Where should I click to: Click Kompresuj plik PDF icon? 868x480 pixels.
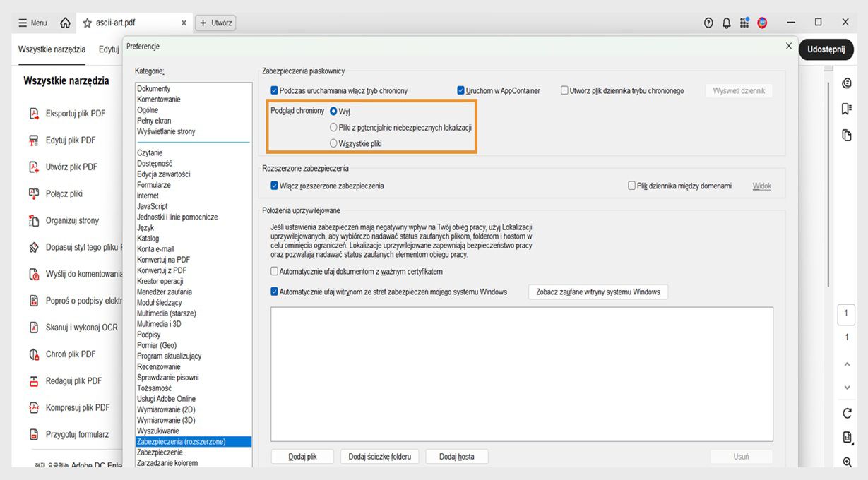(33, 407)
